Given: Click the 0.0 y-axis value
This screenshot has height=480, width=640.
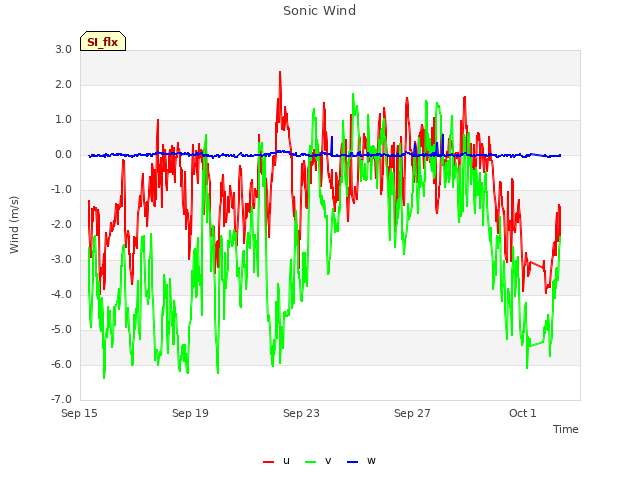Looking at the screenshot, I should pos(64,155).
